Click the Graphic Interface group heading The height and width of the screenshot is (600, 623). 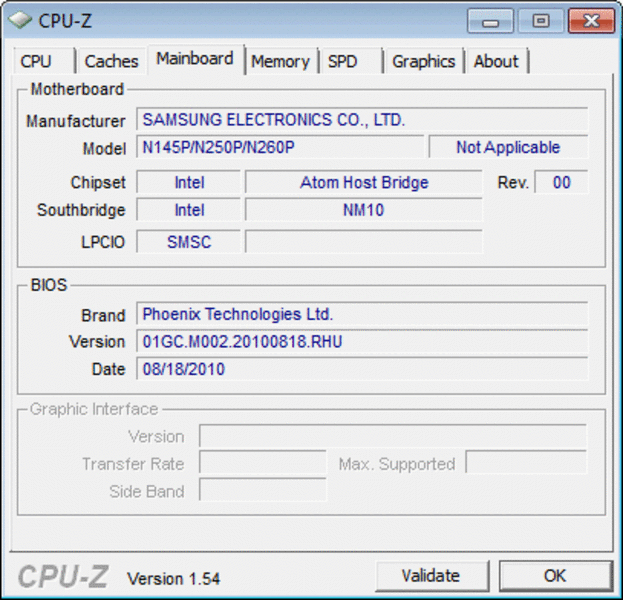tap(94, 409)
